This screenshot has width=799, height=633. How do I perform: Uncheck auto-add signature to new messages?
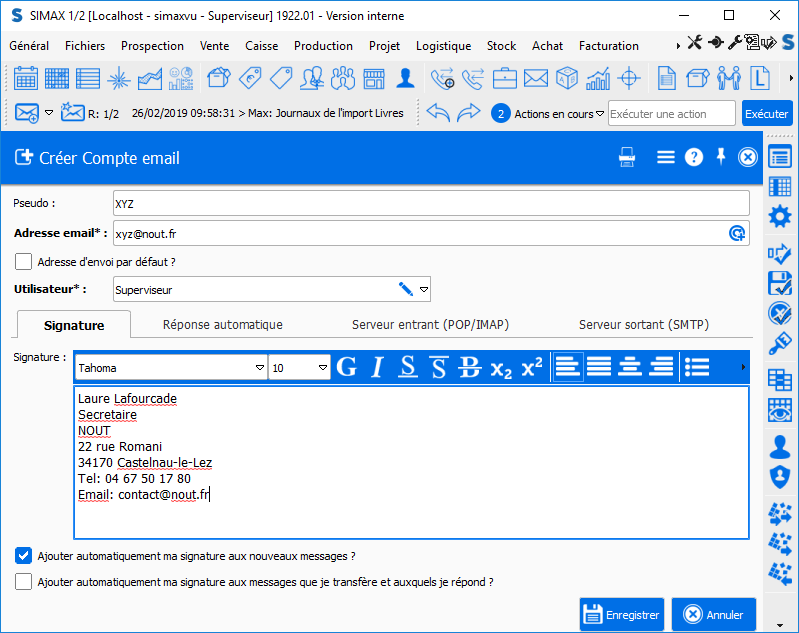click(24, 555)
